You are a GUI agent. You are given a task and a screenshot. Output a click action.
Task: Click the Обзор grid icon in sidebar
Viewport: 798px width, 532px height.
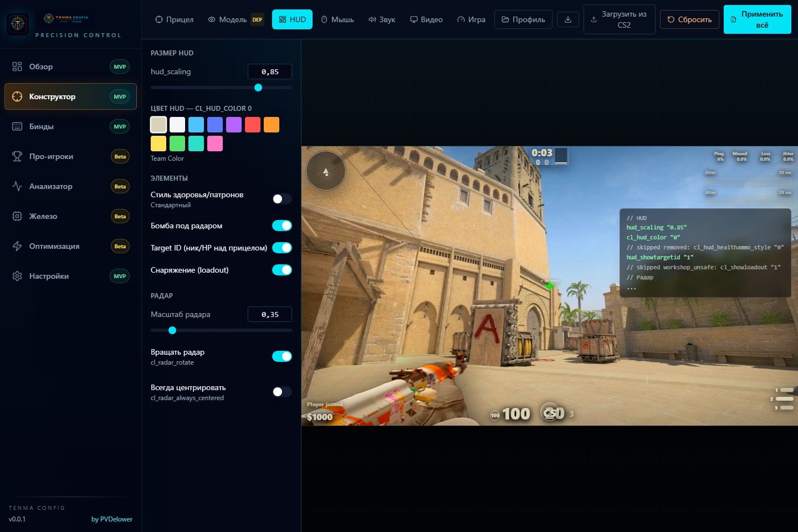click(17, 66)
